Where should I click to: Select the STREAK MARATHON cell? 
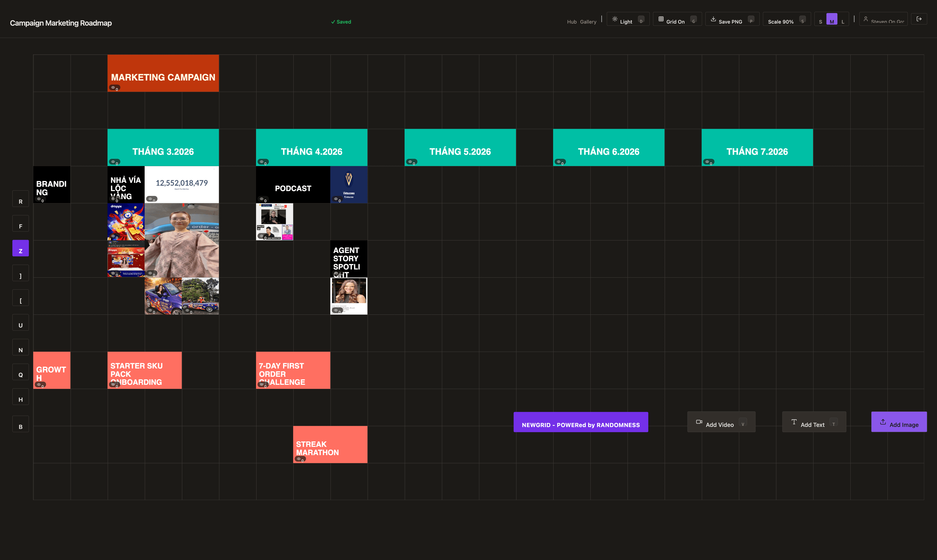pyautogui.click(x=330, y=444)
